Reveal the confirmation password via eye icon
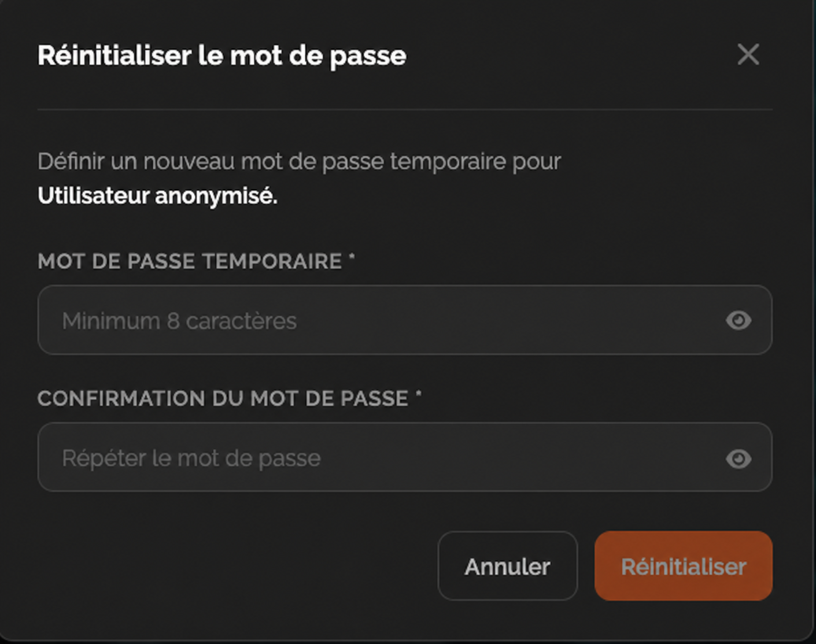Screen dimensions: 816x644 click(739, 459)
